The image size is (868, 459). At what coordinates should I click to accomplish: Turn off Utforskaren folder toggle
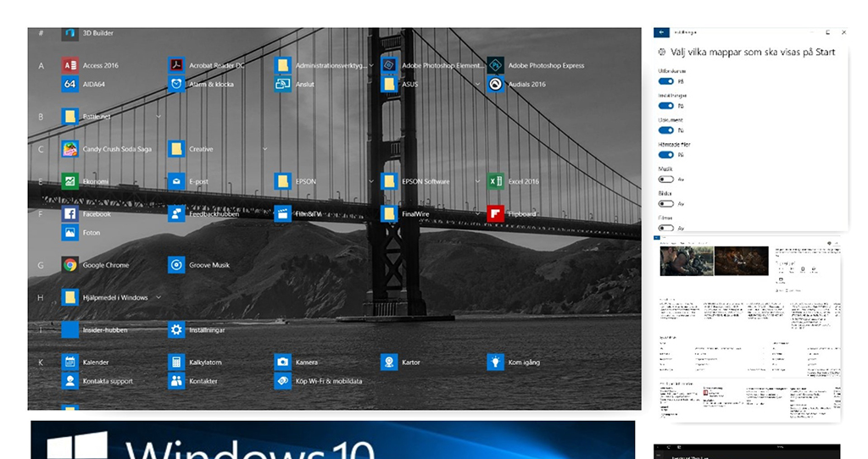tap(666, 81)
